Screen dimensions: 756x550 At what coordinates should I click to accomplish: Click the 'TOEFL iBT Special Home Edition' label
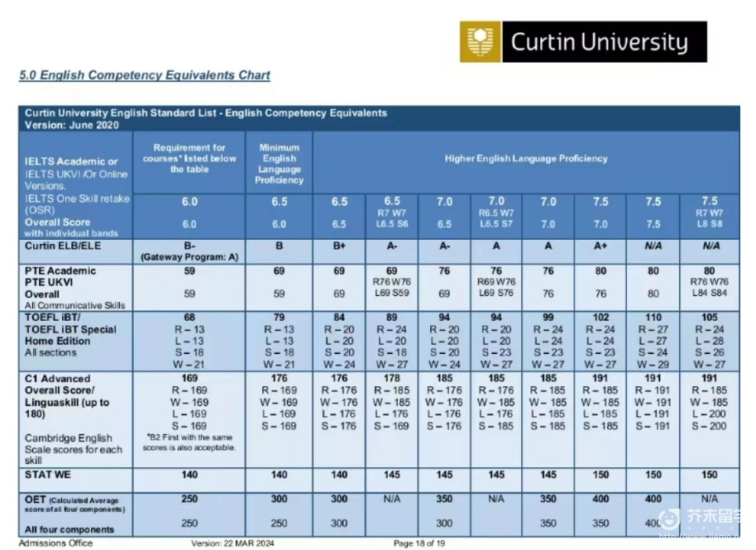(70, 335)
